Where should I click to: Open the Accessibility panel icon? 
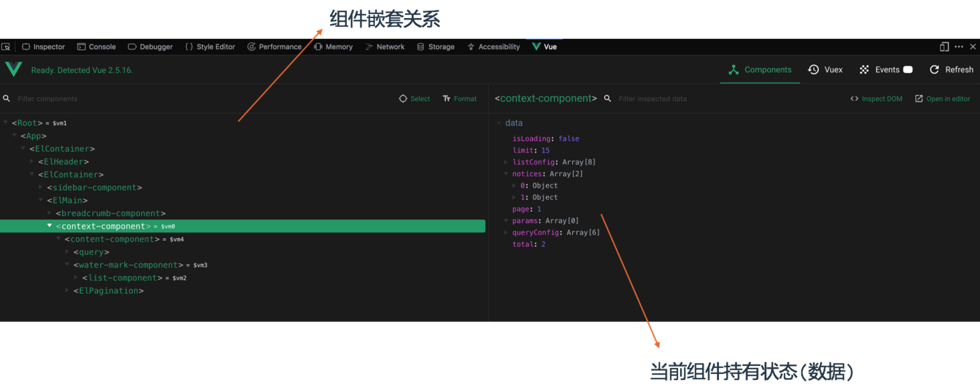(x=470, y=46)
